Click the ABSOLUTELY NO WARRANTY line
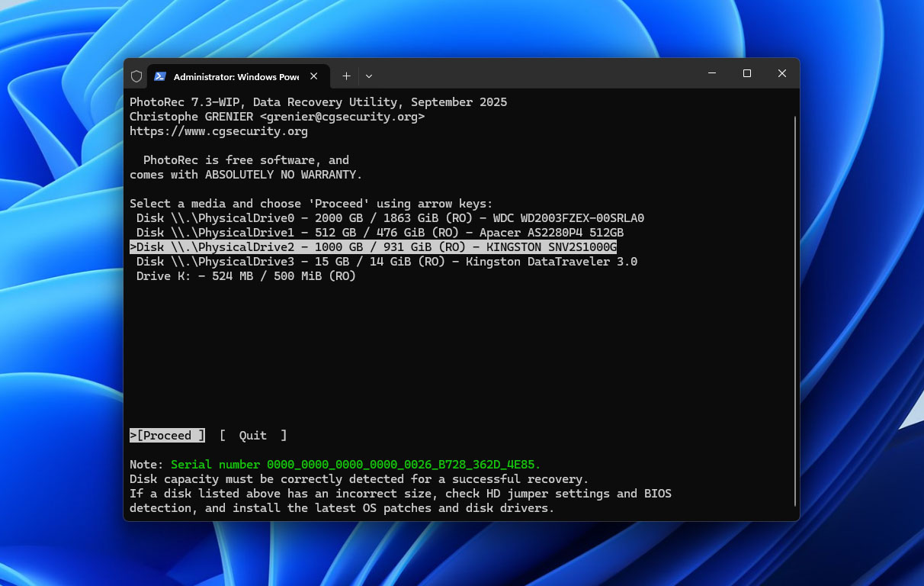This screenshot has width=924, height=586. (x=246, y=175)
